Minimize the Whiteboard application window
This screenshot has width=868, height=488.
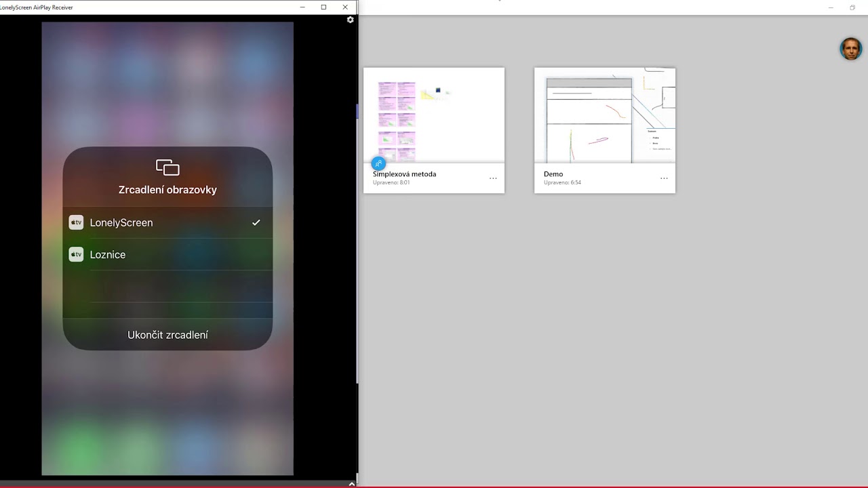point(831,7)
